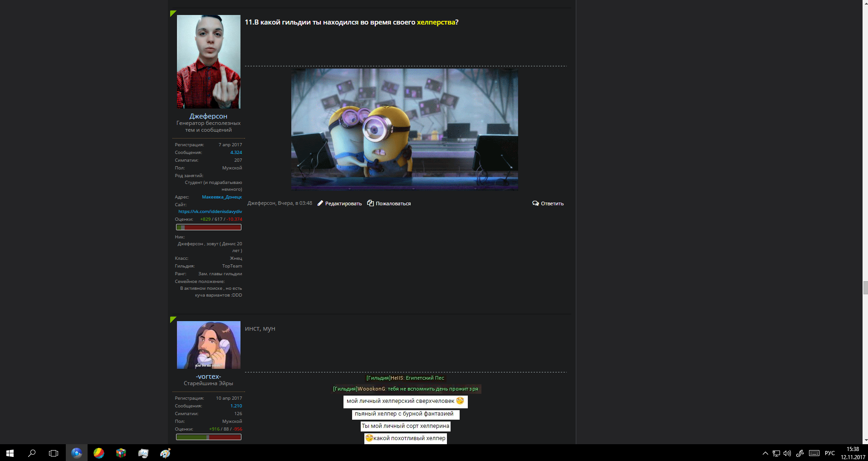Click report icon beside Пожаловаться

click(370, 203)
